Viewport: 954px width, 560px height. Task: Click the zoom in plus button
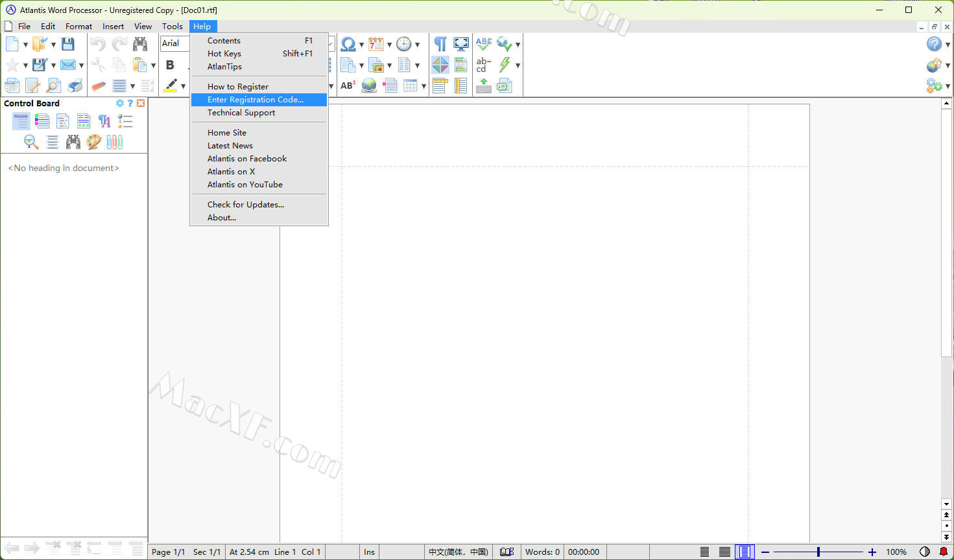(872, 552)
